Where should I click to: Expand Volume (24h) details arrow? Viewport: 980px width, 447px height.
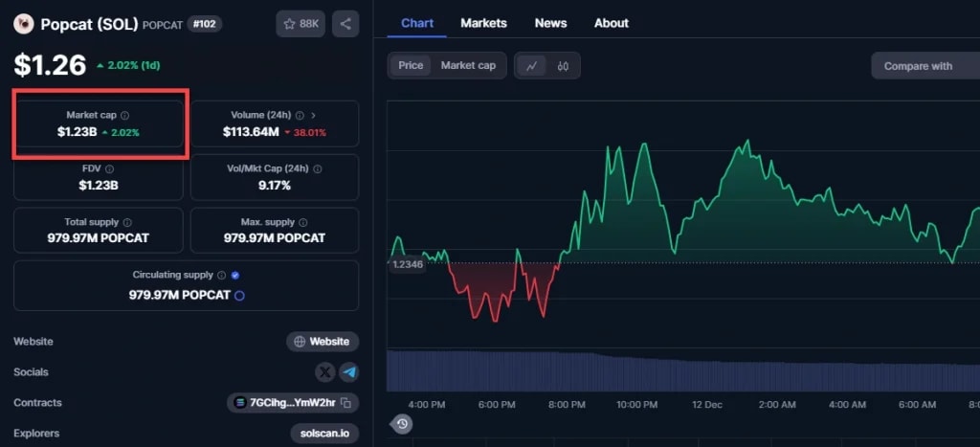pyautogui.click(x=313, y=115)
